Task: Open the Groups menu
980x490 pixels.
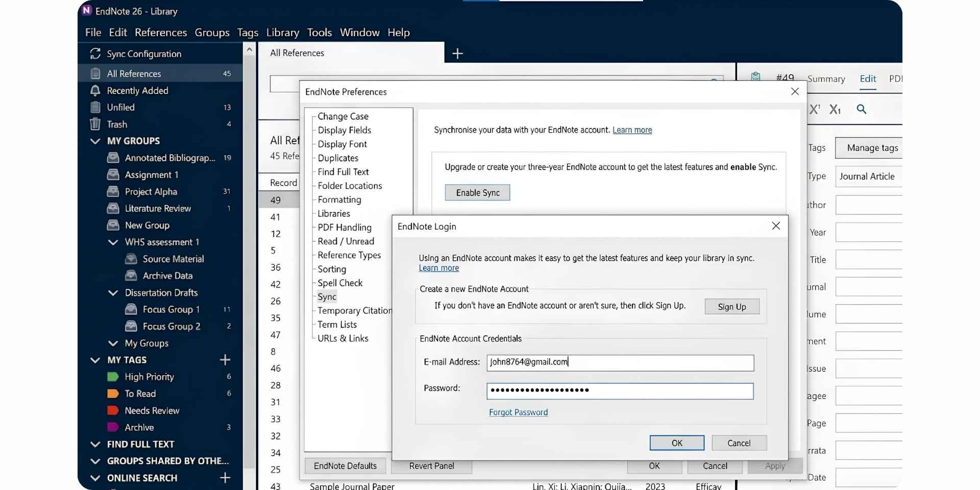Action: (x=212, y=32)
